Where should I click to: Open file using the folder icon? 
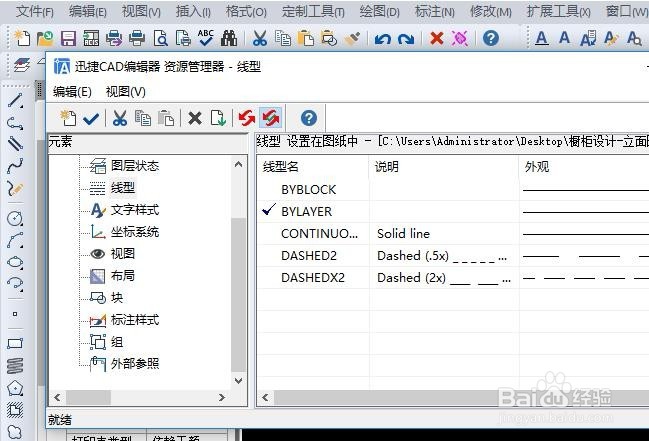[45, 38]
